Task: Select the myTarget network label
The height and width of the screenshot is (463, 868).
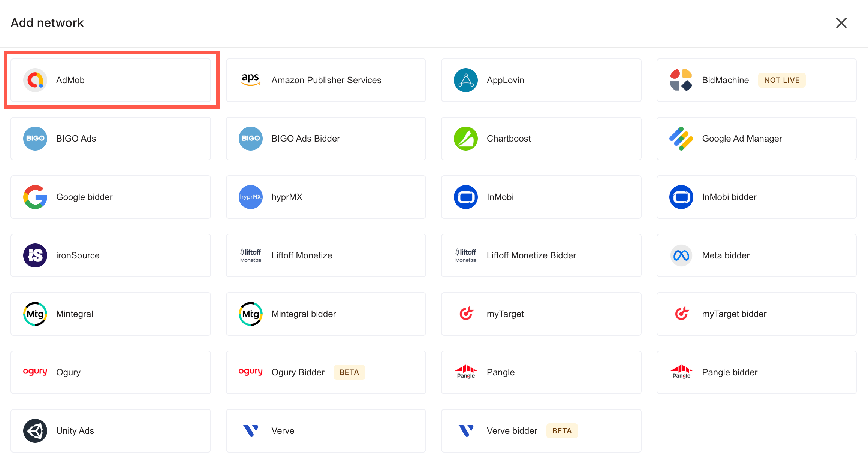Action: click(x=505, y=314)
